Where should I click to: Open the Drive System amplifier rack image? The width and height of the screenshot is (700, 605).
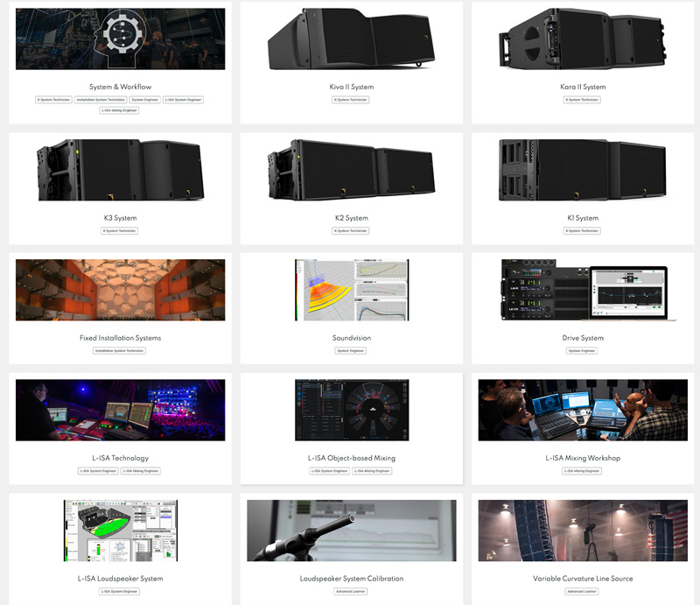(588, 290)
